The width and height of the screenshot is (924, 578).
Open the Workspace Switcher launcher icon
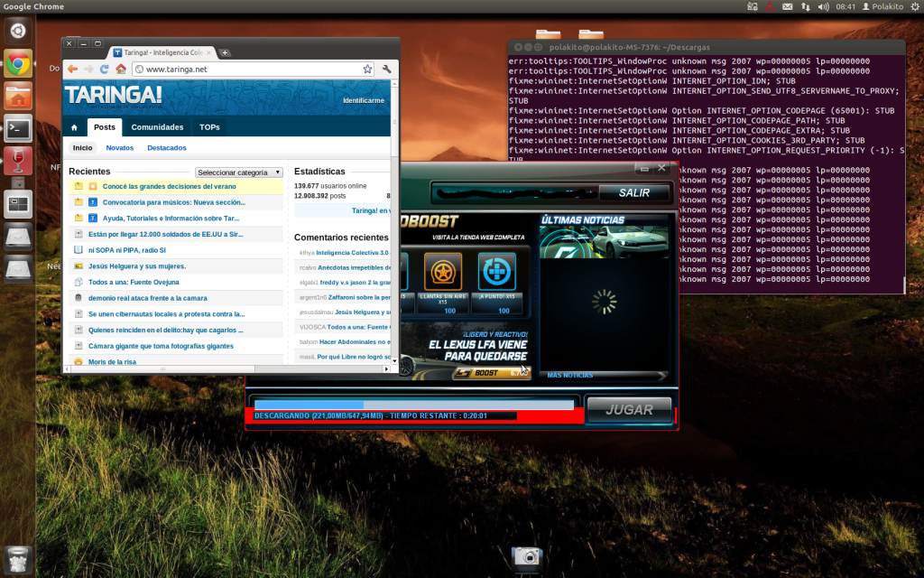(x=18, y=204)
